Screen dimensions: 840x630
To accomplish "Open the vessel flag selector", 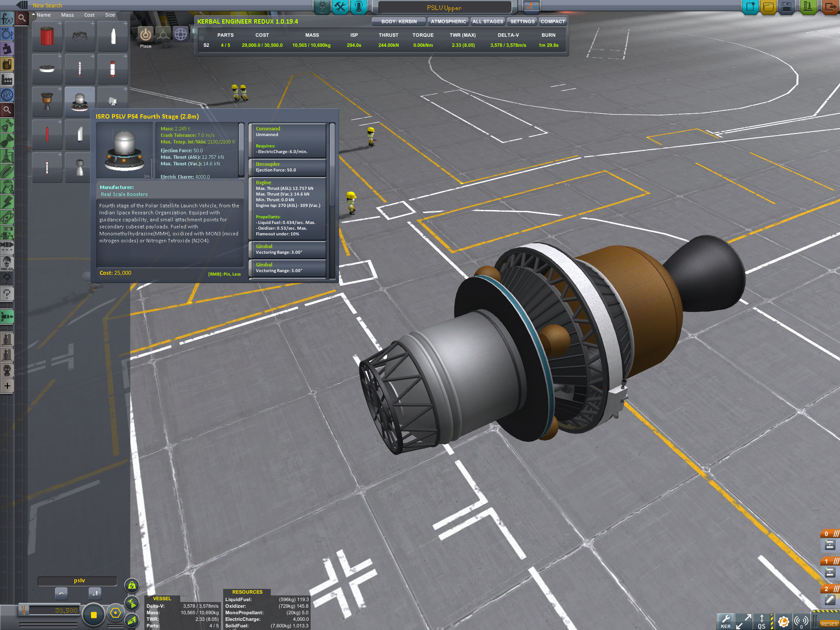I will point(532,7).
